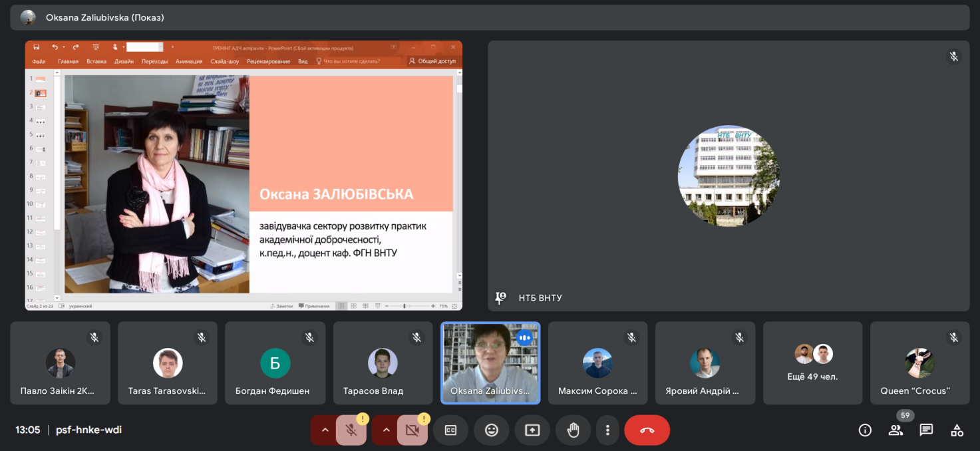Open three-dot more options menu

607,430
